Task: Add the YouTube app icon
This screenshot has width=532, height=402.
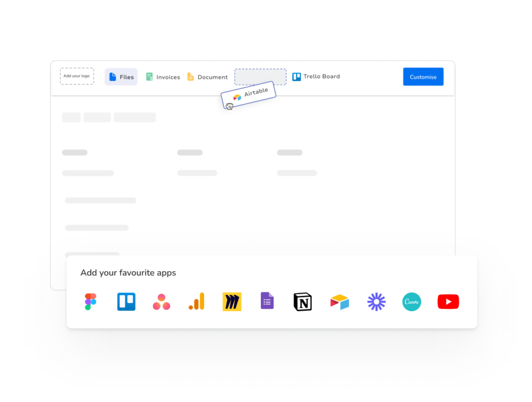Action: tap(448, 302)
